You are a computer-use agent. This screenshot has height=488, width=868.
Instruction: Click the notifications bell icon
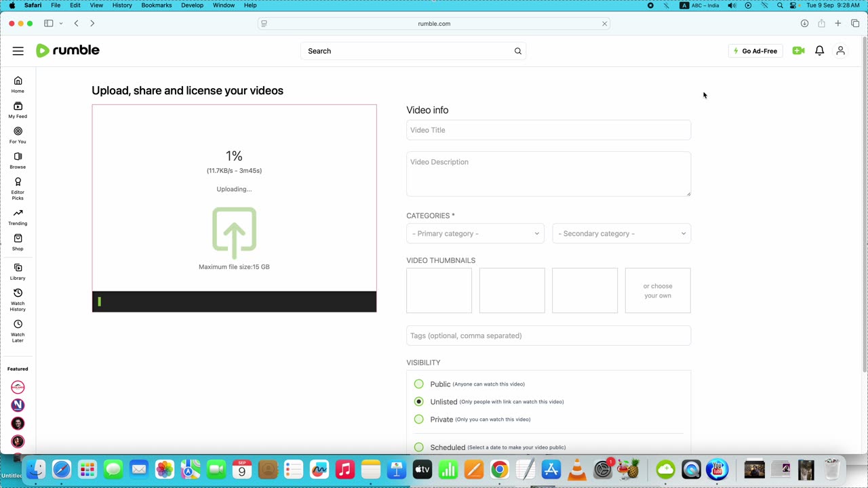click(819, 51)
